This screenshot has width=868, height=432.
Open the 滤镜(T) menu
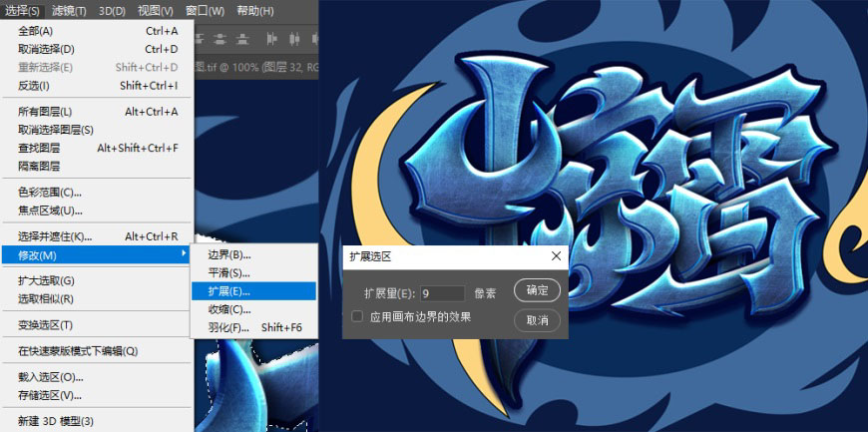(69, 10)
